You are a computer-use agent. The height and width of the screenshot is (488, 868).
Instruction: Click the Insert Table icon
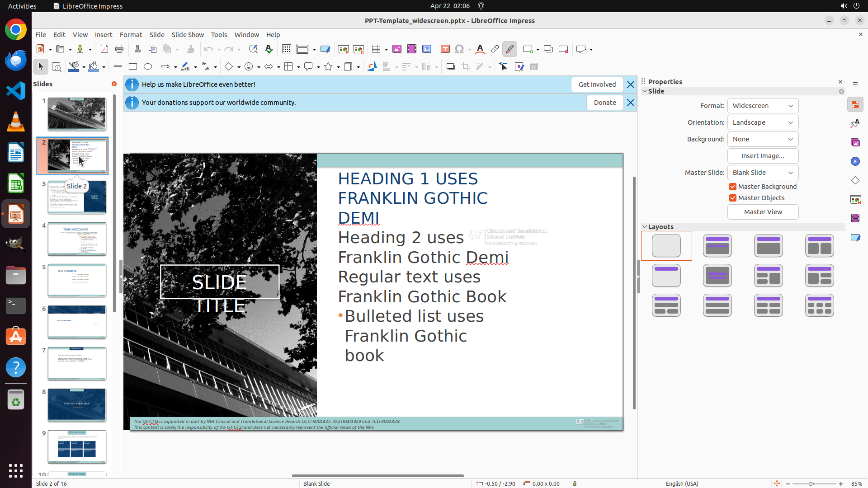click(x=376, y=49)
